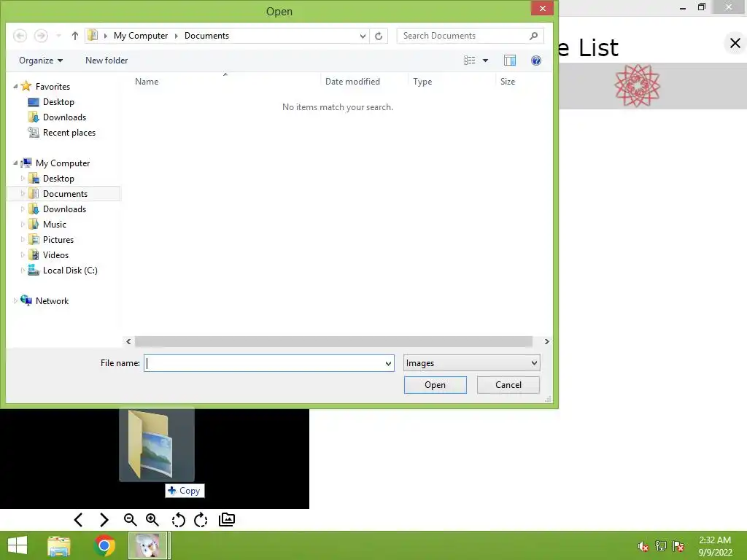This screenshot has height=560, width=747.
Task: Open Google Chrome from the taskbar
Action: (x=104, y=545)
